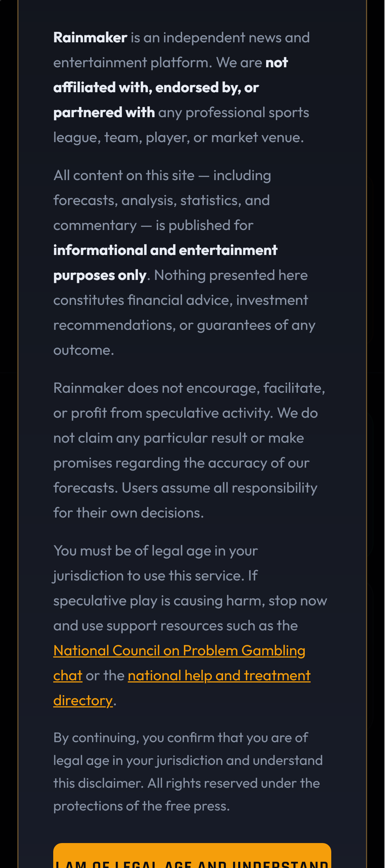Click the "this disclaimer. All rights reserved" line
This screenshot has width=391, height=868.
(186, 783)
